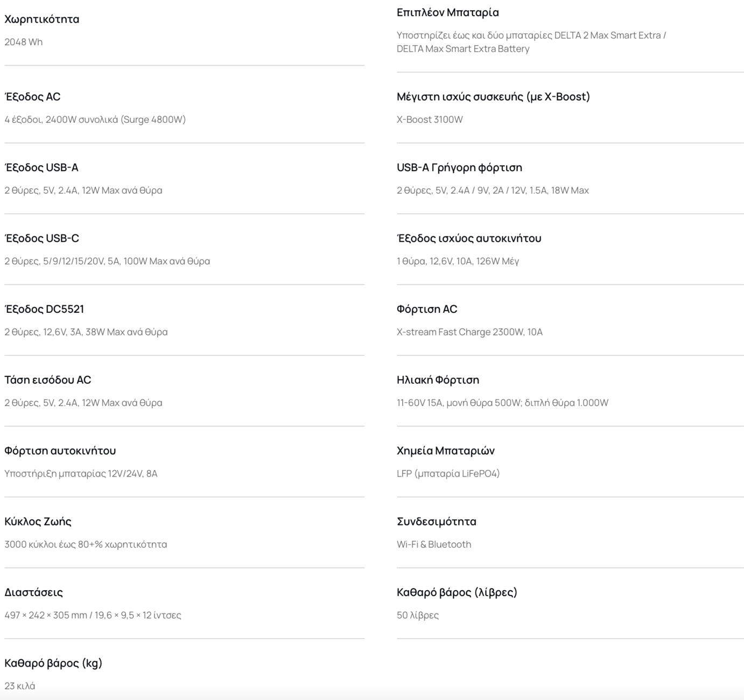Click the USB-A Γρήγορη φόρτιση heading
Viewport: 744px width, 700px height.
point(459,167)
